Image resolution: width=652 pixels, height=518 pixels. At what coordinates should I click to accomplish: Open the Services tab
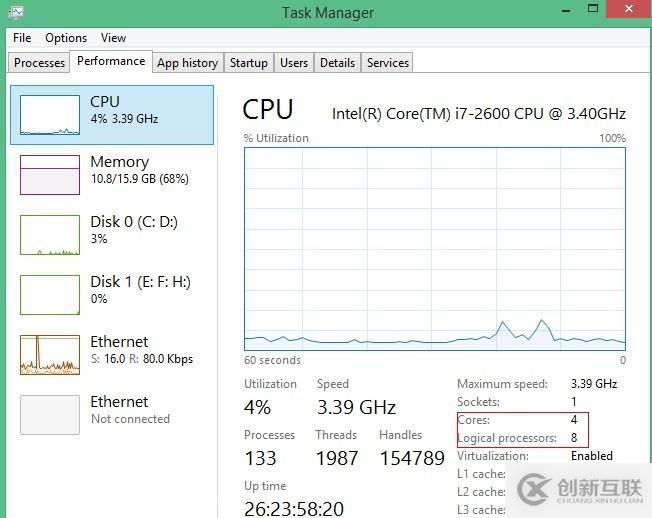pyautogui.click(x=388, y=63)
